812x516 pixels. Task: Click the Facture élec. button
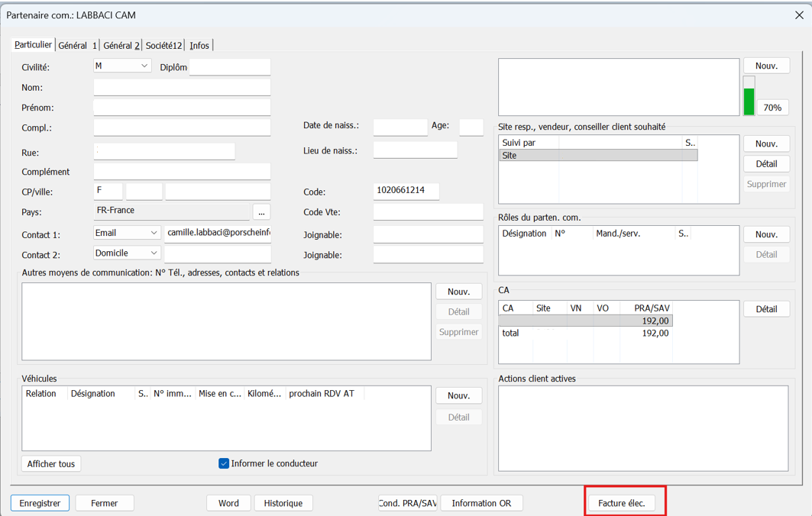point(622,503)
